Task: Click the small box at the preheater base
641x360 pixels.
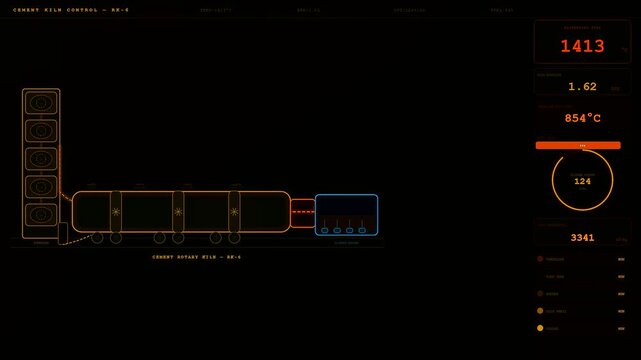Action: point(63,233)
